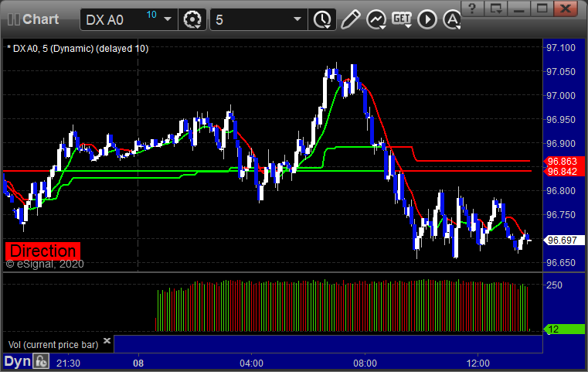Click the 96.650 price axis label

[561, 263]
